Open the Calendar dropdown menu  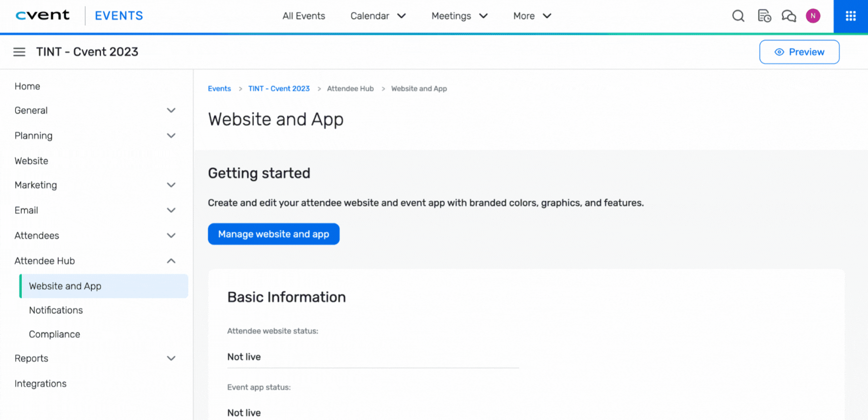coord(378,16)
